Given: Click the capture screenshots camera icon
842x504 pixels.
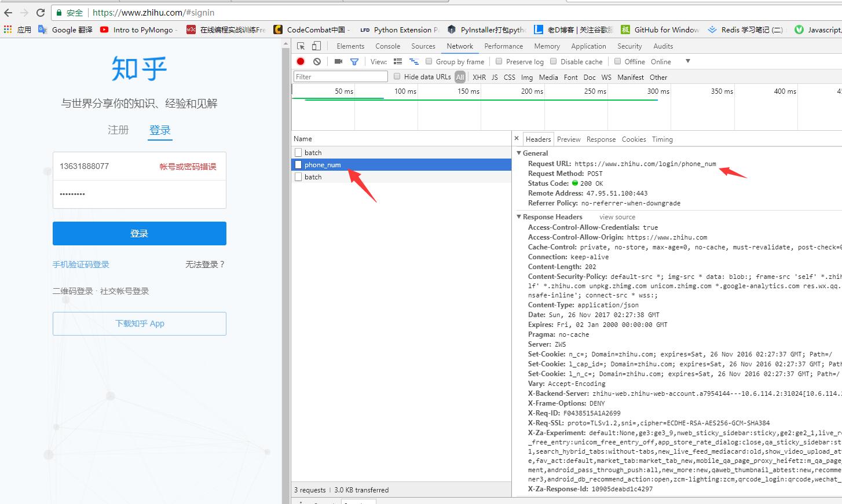Looking at the screenshot, I should (x=338, y=61).
